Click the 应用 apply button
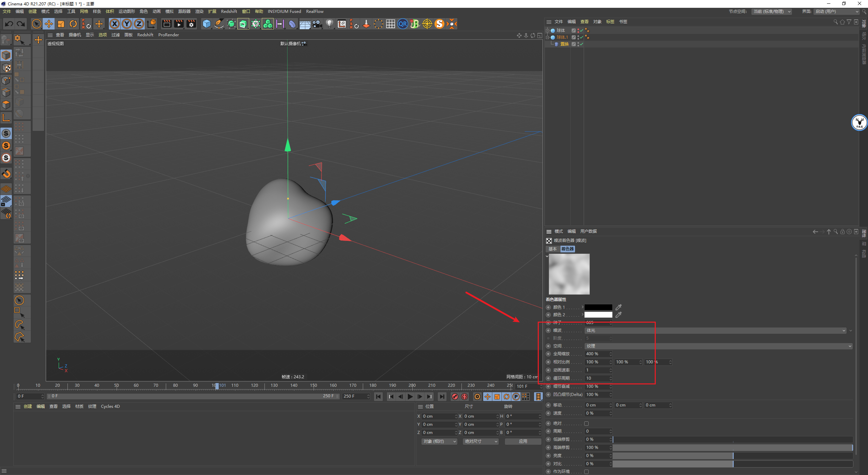Image resolution: width=868 pixels, height=475 pixels. (523, 441)
